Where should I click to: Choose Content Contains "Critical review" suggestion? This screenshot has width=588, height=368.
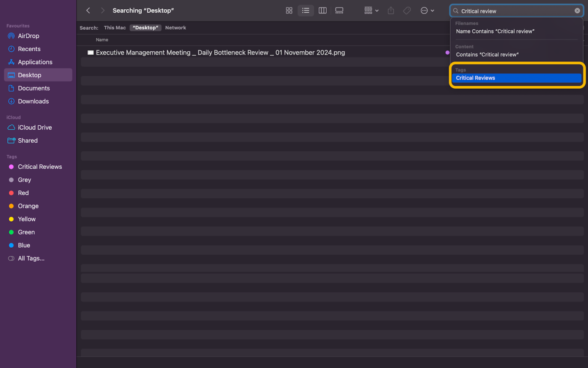487,55
